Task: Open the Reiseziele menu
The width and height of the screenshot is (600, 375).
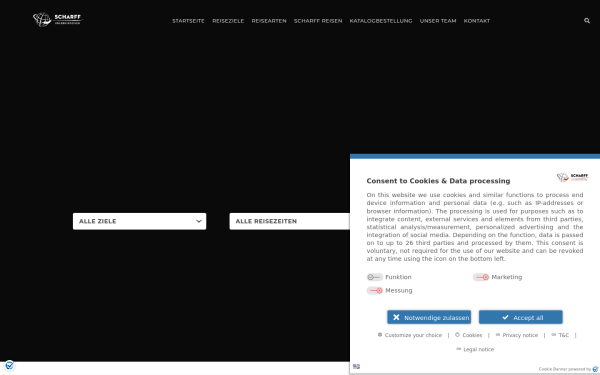Action: (228, 21)
